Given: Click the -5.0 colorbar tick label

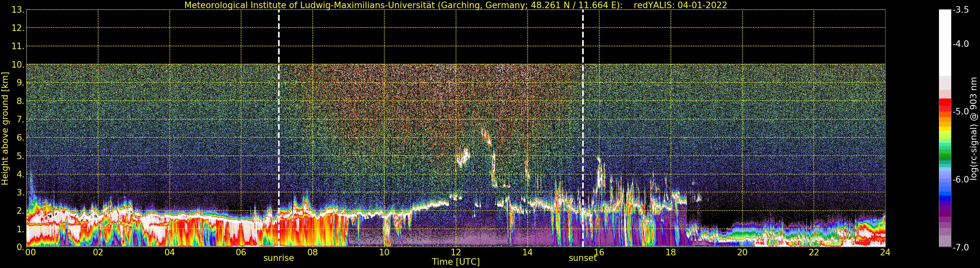Looking at the screenshot, I should (x=961, y=112).
